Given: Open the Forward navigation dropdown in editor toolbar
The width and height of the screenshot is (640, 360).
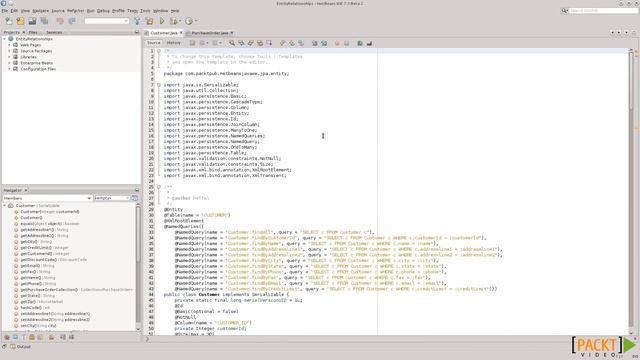Looking at the screenshot, I should point(220,43).
